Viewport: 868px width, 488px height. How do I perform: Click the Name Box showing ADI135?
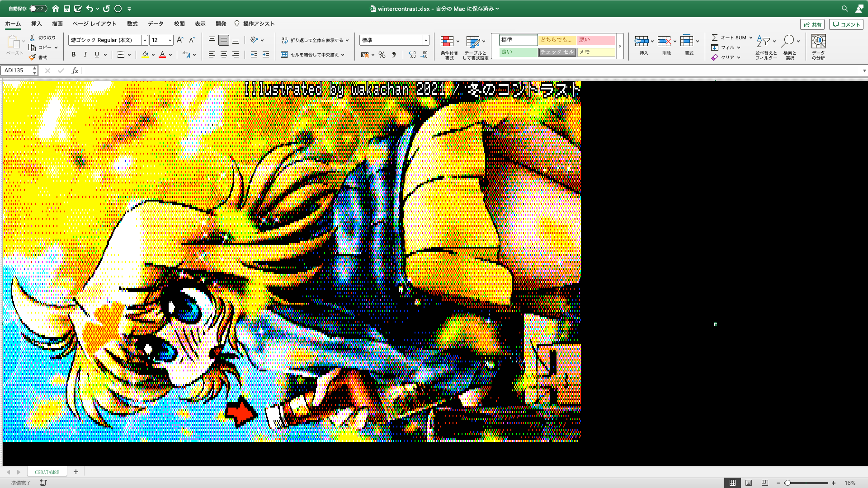16,70
